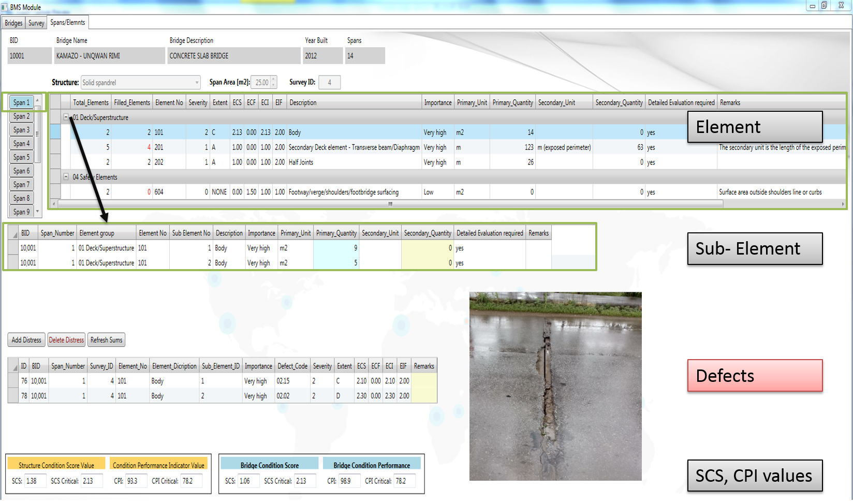Sort by Importance column in element grid
Viewport: 853px width, 504px height.
pos(438,102)
